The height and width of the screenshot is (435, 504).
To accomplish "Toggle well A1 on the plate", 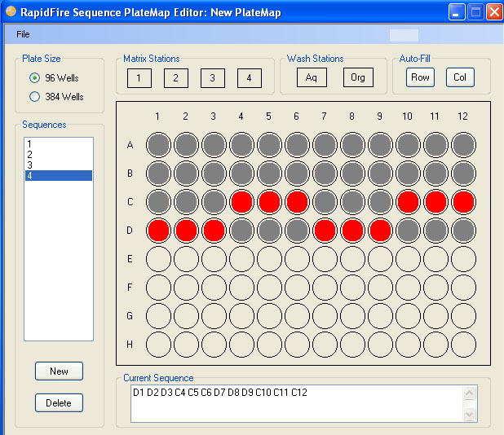I will pyautogui.click(x=158, y=145).
